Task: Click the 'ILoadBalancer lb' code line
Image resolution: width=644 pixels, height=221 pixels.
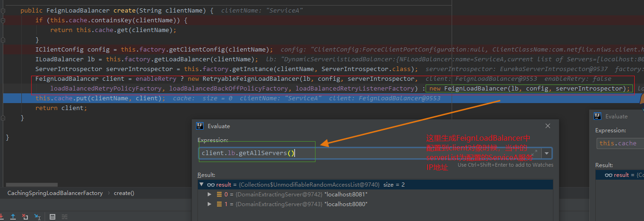Action: click(x=146, y=59)
